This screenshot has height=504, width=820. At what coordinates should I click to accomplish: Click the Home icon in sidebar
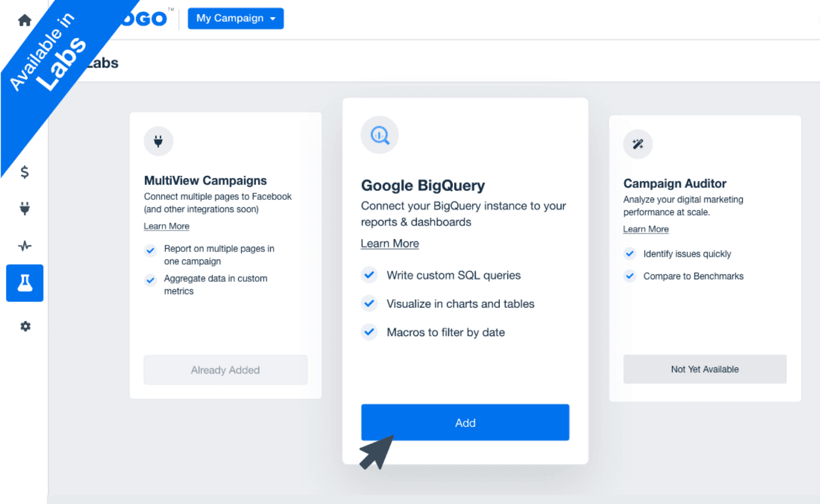coord(25,19)
